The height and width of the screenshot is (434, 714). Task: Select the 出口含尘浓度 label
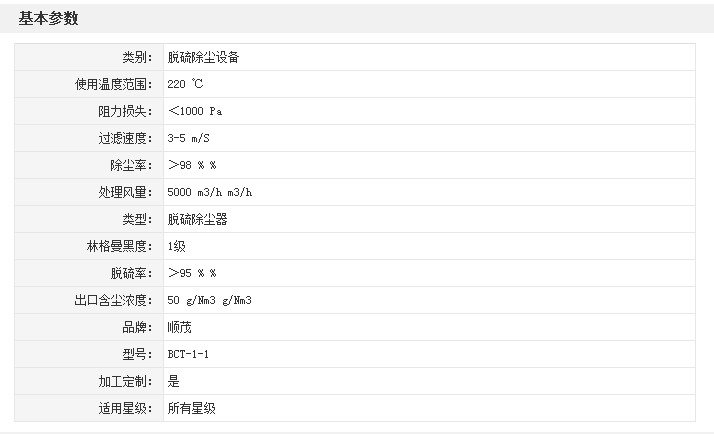click(x=112, y=300)
